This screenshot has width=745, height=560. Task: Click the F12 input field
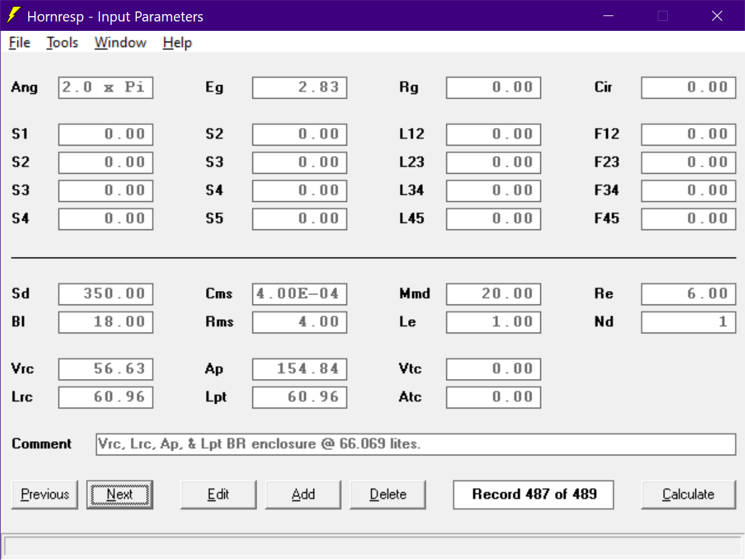pyautogui.click(x=688, y=134)
